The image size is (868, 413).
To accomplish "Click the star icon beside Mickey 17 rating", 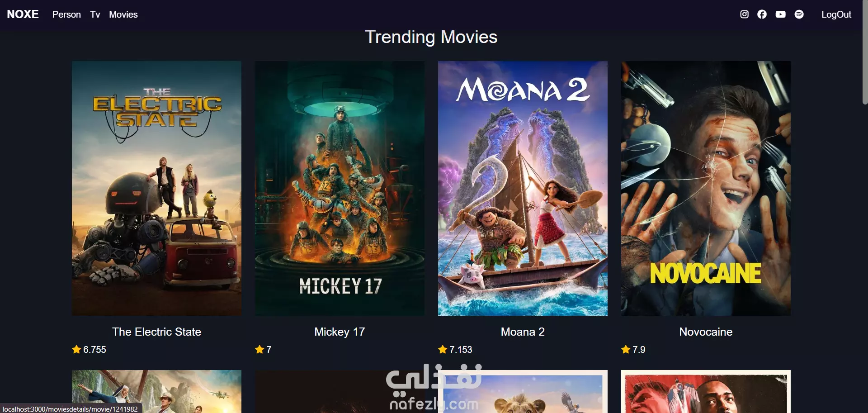I will pyautogui.click(x=259, y=349).
